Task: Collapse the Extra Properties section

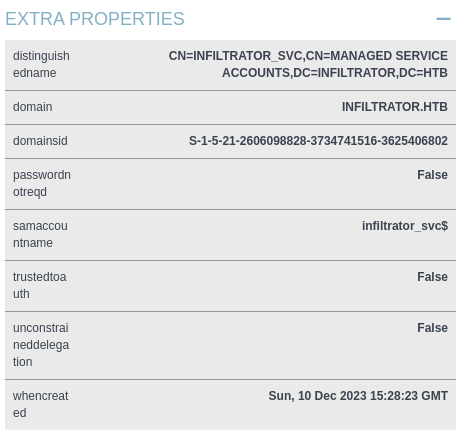Action: pos(443,19)
